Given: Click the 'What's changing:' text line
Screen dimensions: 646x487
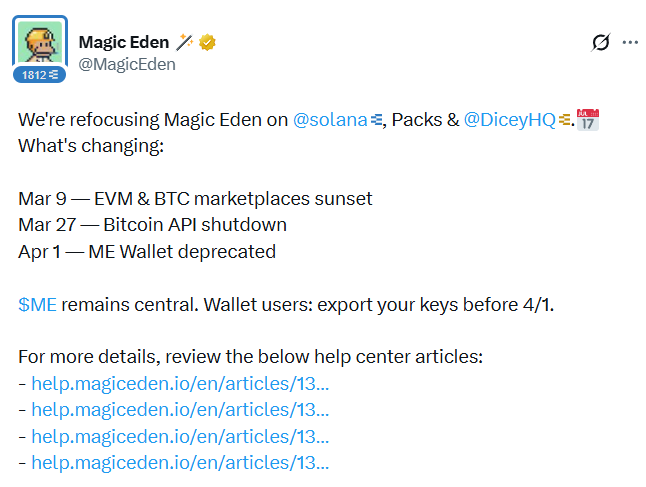Looking at the screenshot, I should [x=90, y=146].
